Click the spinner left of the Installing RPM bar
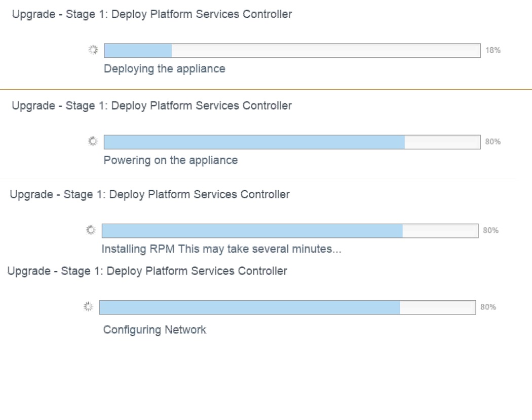This screenshot has height=420, width=532. 91,230
